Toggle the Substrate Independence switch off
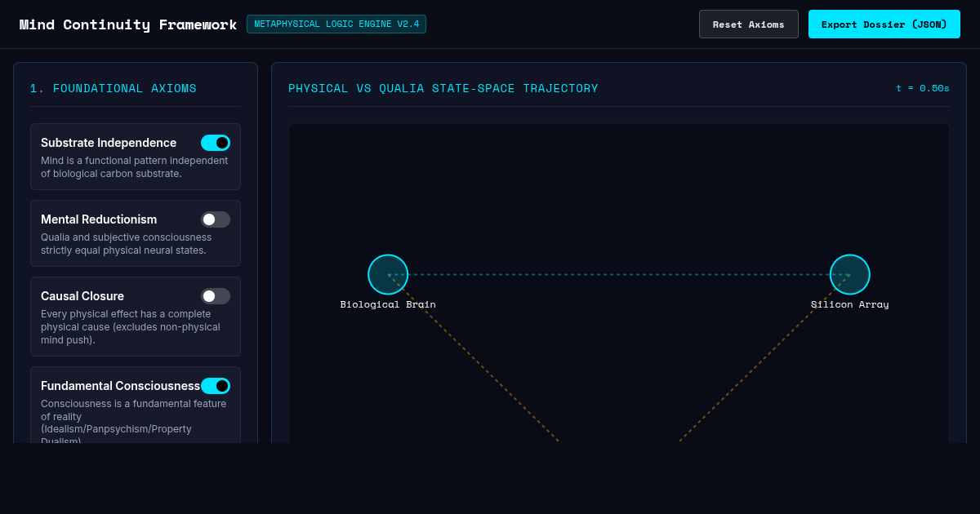 click(x=216, y=143)
